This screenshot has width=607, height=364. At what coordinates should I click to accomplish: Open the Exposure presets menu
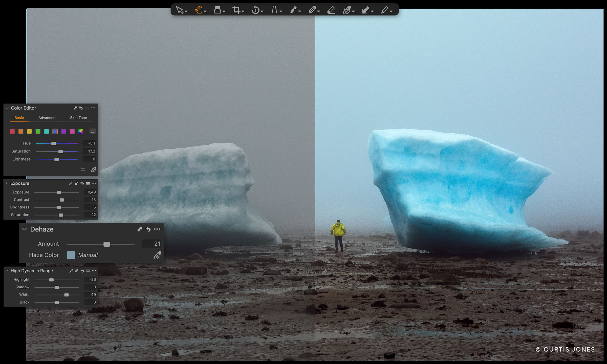(88, 183)
